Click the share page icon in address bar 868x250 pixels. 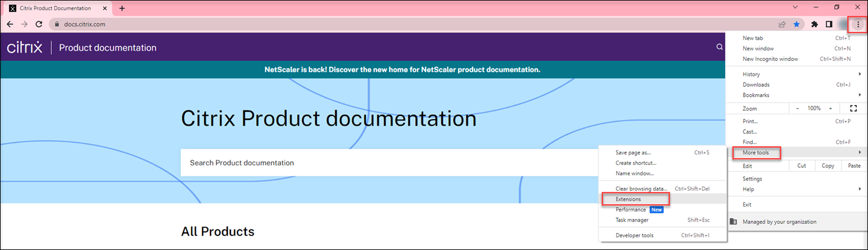point(782,24)
